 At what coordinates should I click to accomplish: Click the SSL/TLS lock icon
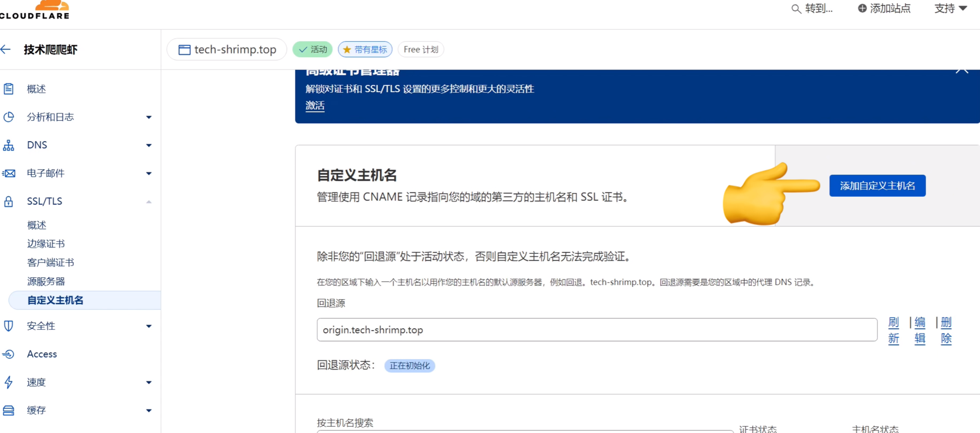[x=8, y=201]
